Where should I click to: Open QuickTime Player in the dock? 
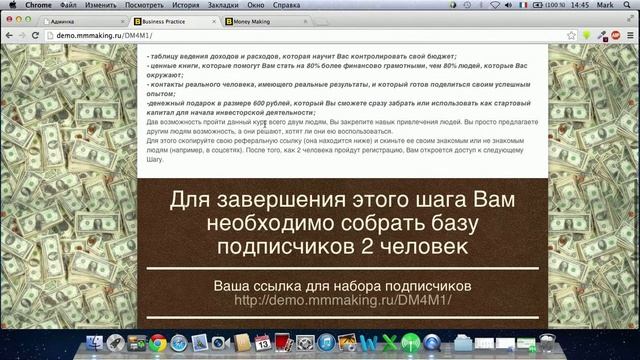click(x=432, y=343)
